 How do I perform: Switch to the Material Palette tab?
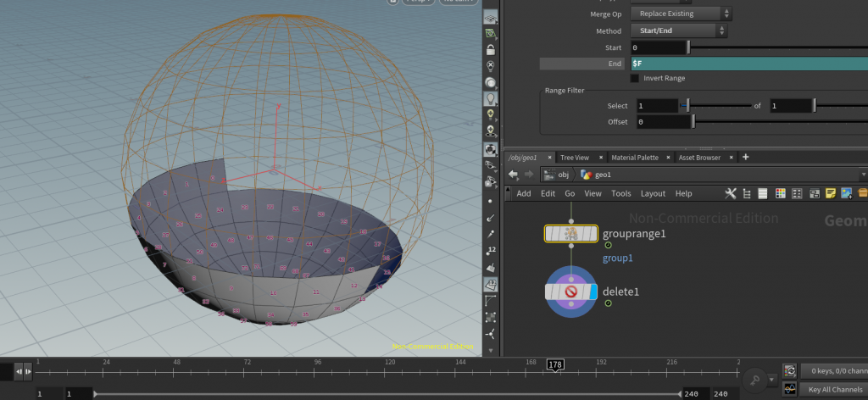(634, 158)
